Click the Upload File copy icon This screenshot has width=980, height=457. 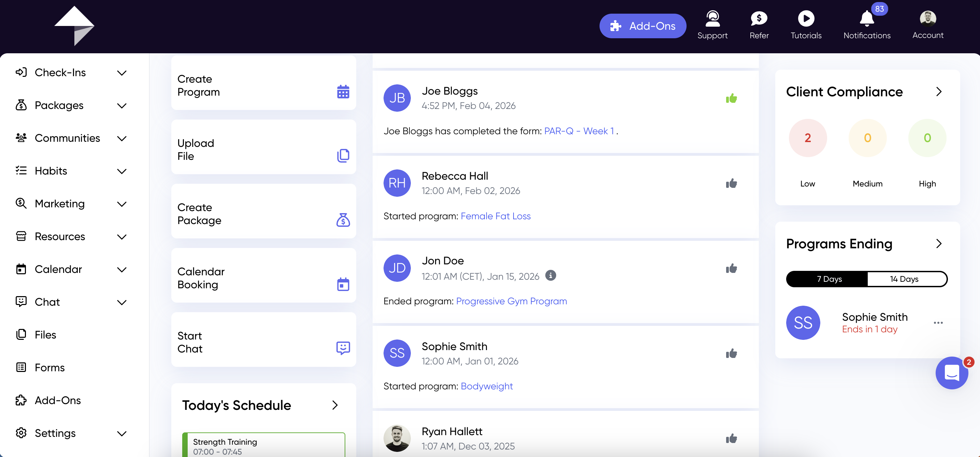[x=343, y=156]
